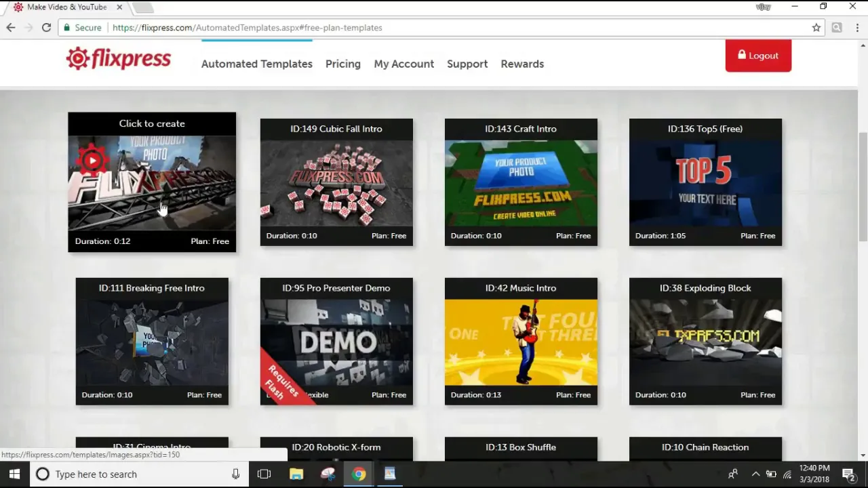
Task: Click the address bar URL
Action: click(x=248, y=28)
